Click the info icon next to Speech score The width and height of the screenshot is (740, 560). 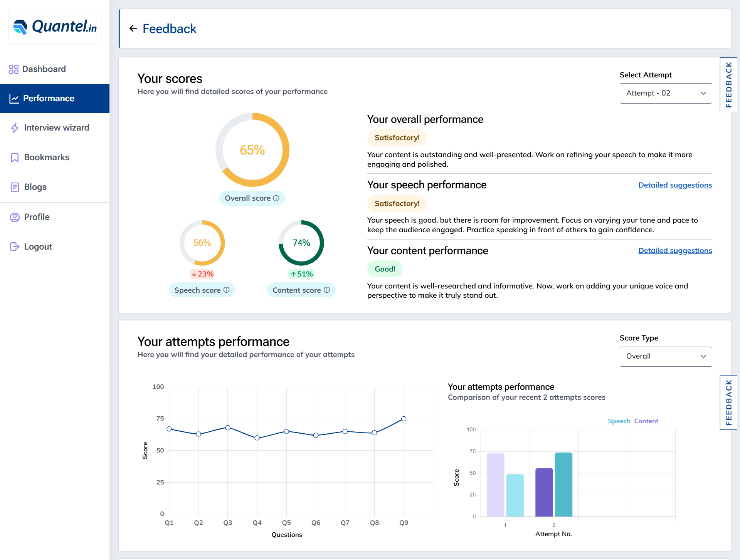pos(227,290)
